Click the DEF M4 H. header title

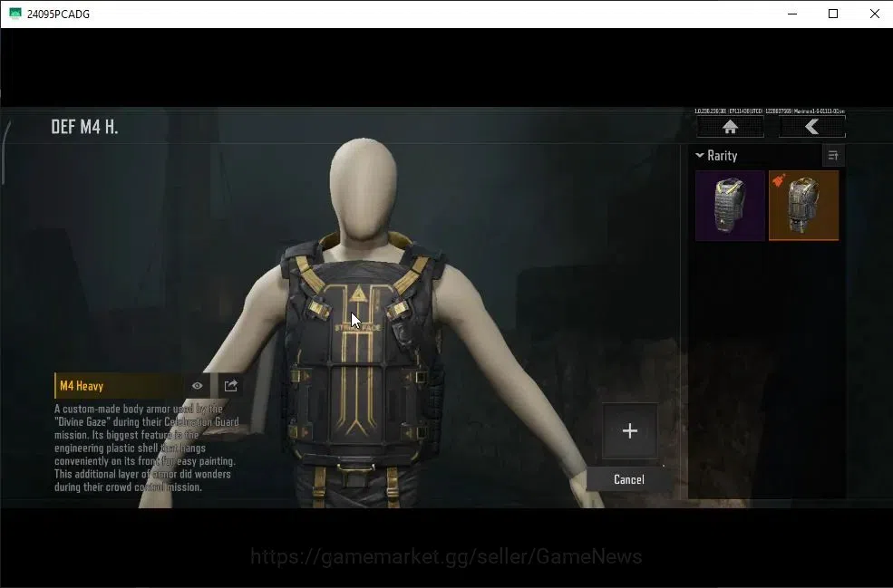tap(85, 127)
